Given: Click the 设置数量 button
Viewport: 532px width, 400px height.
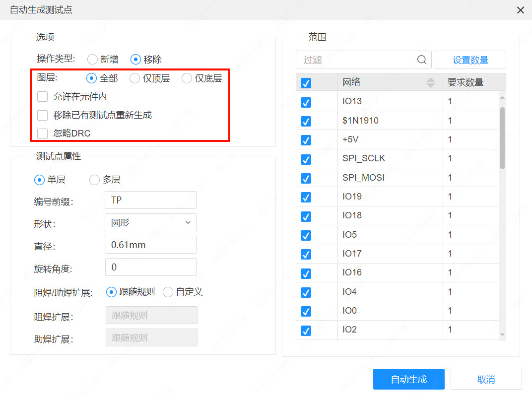Looking at the screenshot, I should [x=470, y=59].
